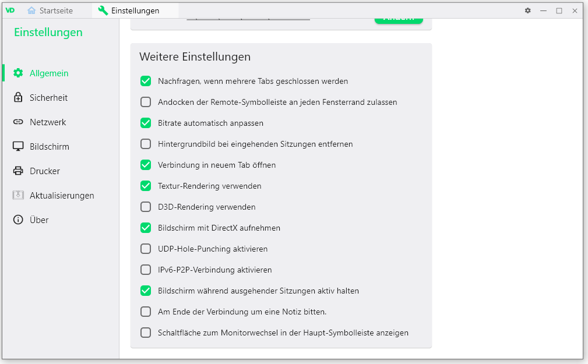Click the Über info icon
Image resolution: width=588 pixels, height=364 pixels.
click(x=18, y=220)
